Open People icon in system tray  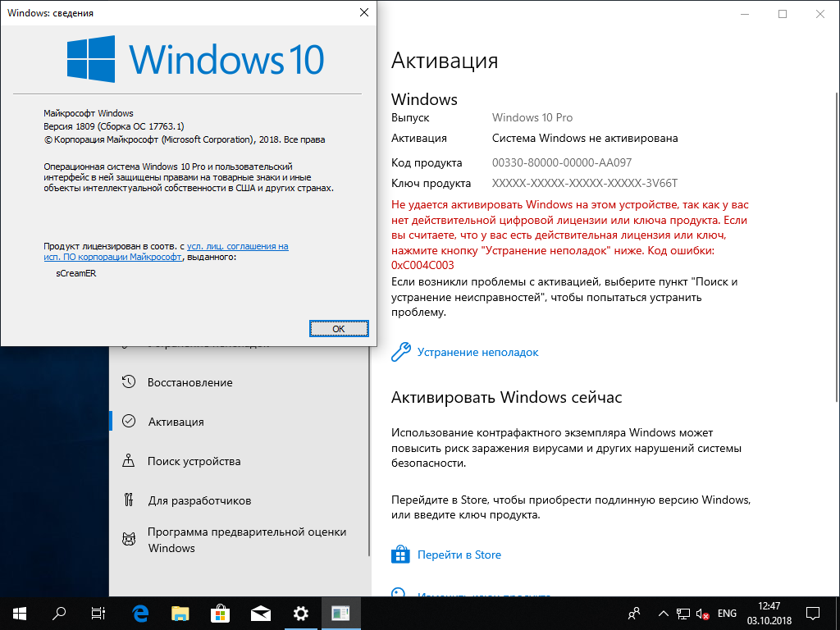[634, 614]
